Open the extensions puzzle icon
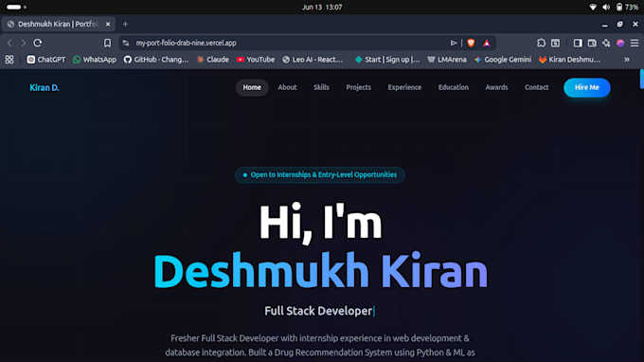This screenshot has height=362, width=644. point(541,43)
